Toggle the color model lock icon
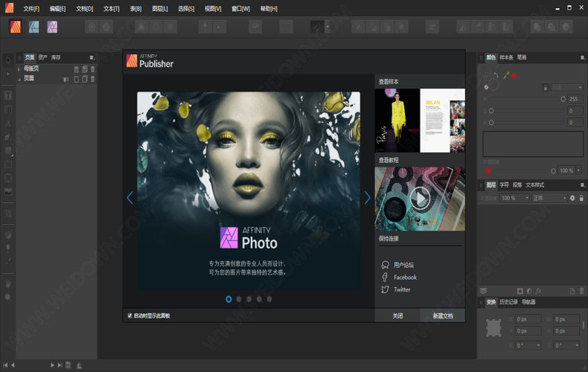Screen dimensions: 588x372 pyautogui.click(x=546, y=87)
